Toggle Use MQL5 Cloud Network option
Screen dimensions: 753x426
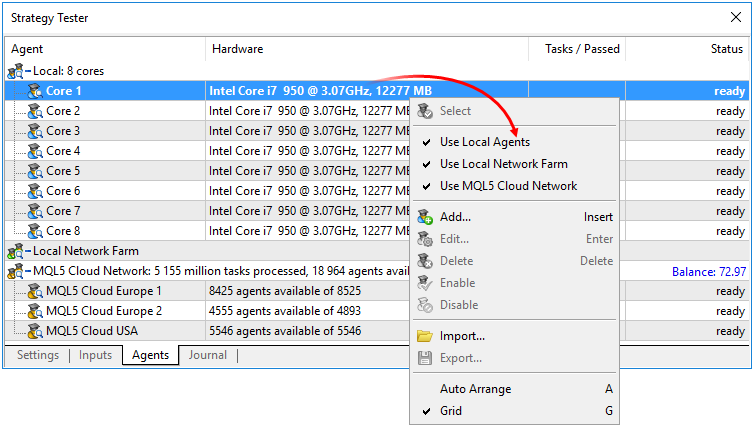pos(515,186)
